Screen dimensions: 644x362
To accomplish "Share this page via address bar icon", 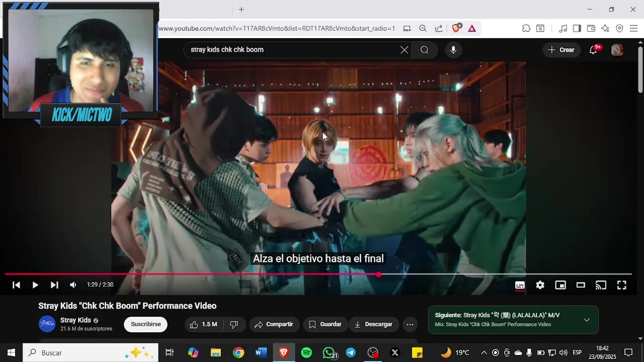I will coord(439,29).
